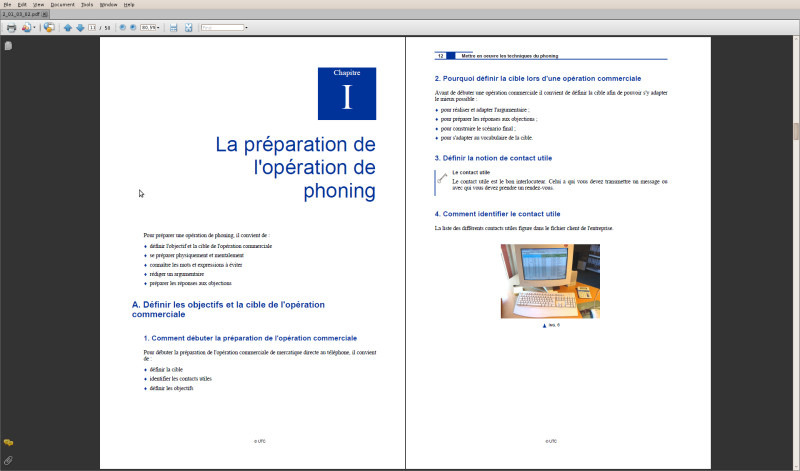Viewport: 800px width, 471px height.
Task: Click the page number input field
Action: 92,28
